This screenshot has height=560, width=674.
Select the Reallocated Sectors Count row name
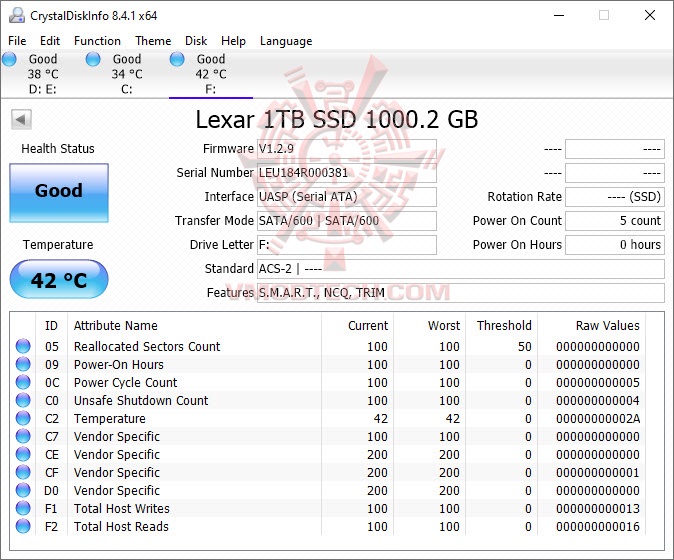coord(147,346)
